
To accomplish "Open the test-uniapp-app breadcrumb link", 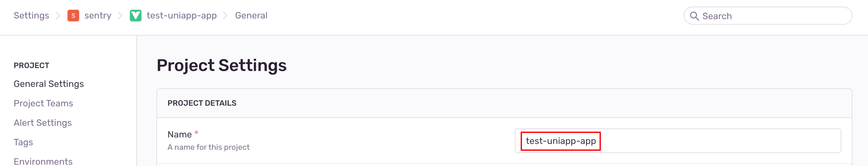I will [x=182, y=16].
